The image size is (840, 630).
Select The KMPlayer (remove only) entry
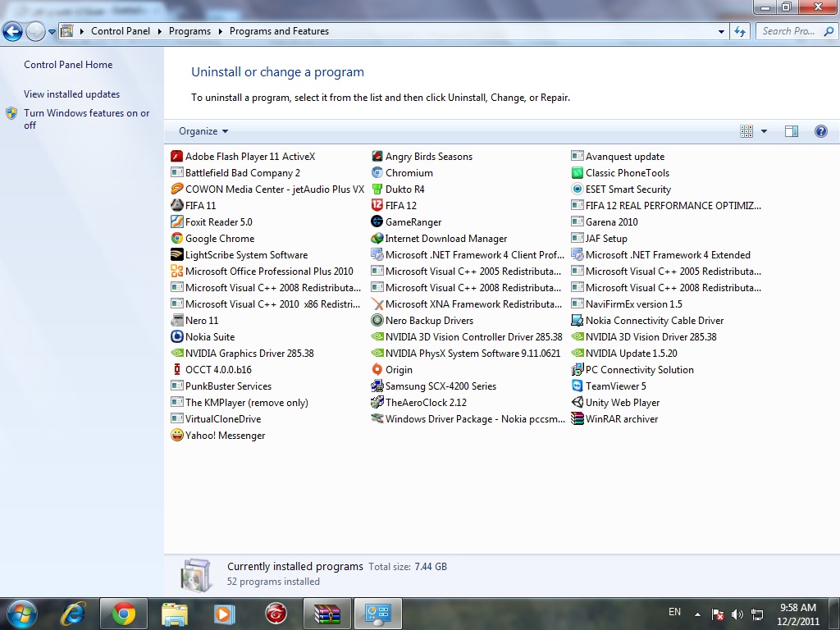pyautogui.click(x=240, y=402)
